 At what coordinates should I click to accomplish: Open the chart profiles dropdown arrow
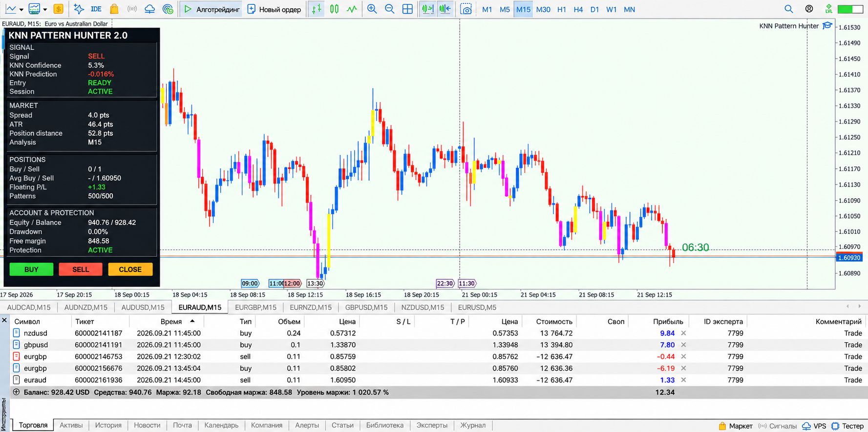[x=45, y=9]
